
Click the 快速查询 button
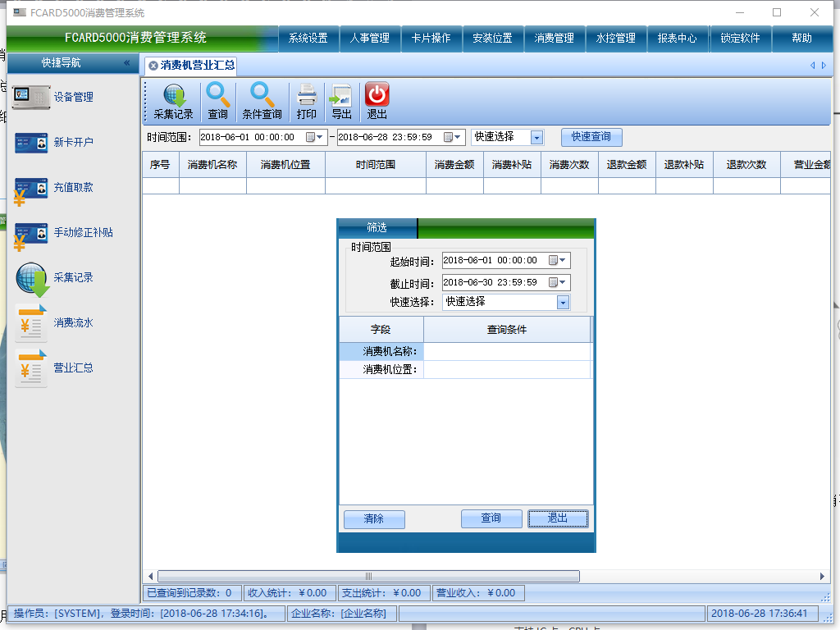point(591,137)
